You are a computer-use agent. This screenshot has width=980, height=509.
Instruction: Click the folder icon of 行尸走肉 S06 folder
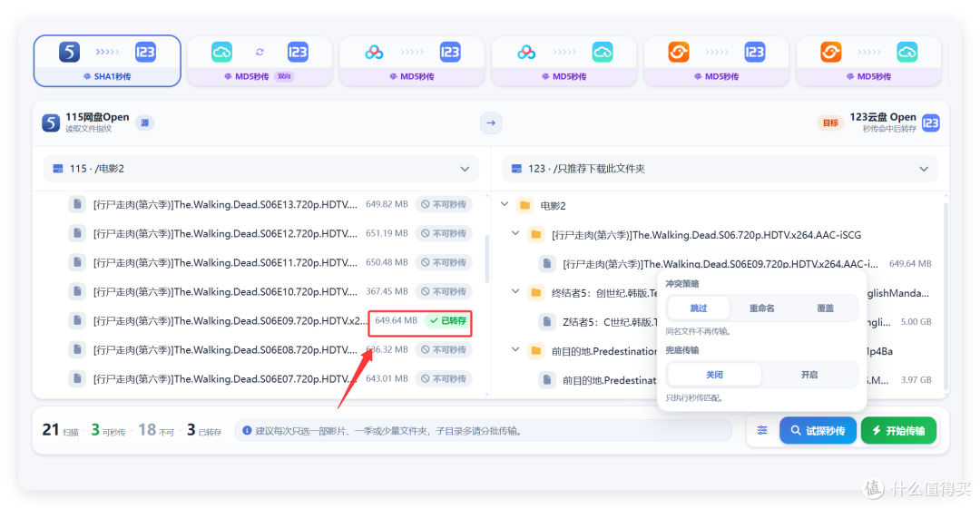click(536, 234)
